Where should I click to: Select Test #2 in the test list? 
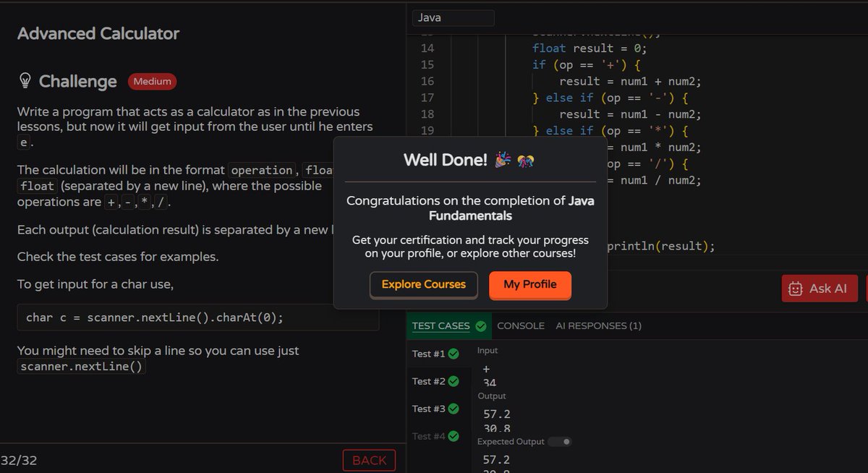tap(435, 381)
